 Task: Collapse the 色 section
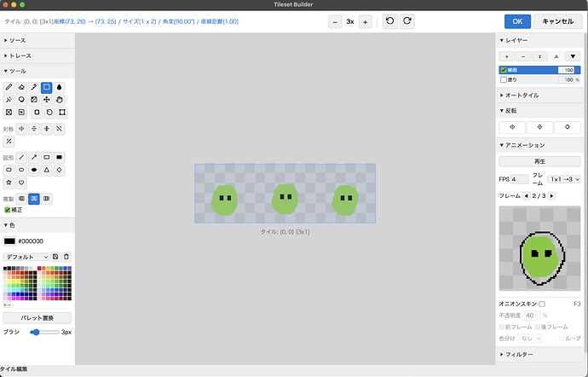coord(37,225)
